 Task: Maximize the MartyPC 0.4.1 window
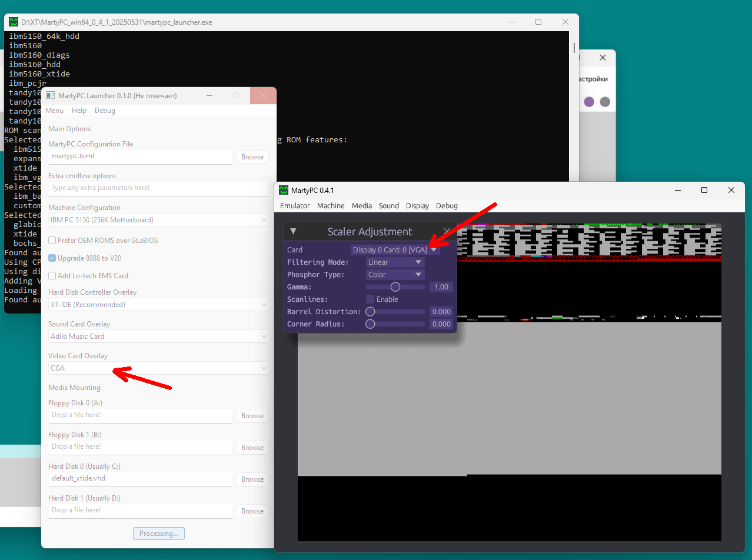pyautogui.click(x=704, y=190)
